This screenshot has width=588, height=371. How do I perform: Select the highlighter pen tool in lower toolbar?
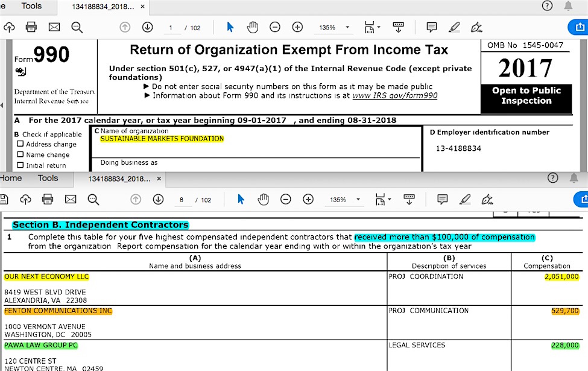click(x=465, y=200)
